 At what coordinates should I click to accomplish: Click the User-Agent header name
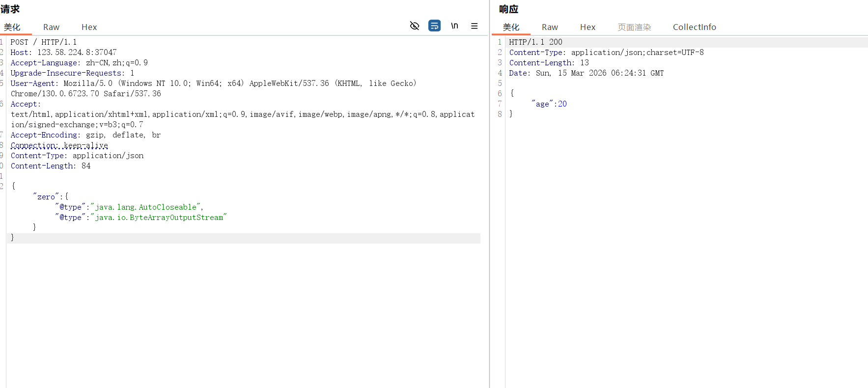(32, 83)
